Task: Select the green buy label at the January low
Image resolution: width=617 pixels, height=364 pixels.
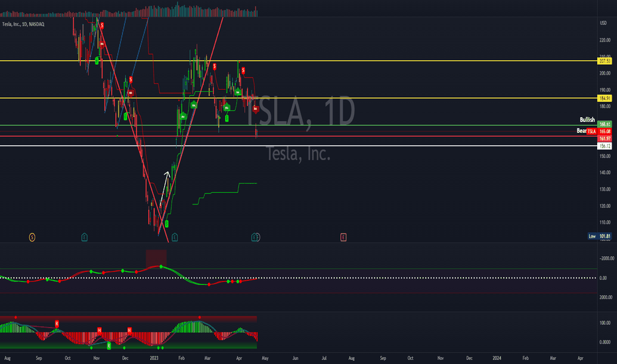Action: 166,224
